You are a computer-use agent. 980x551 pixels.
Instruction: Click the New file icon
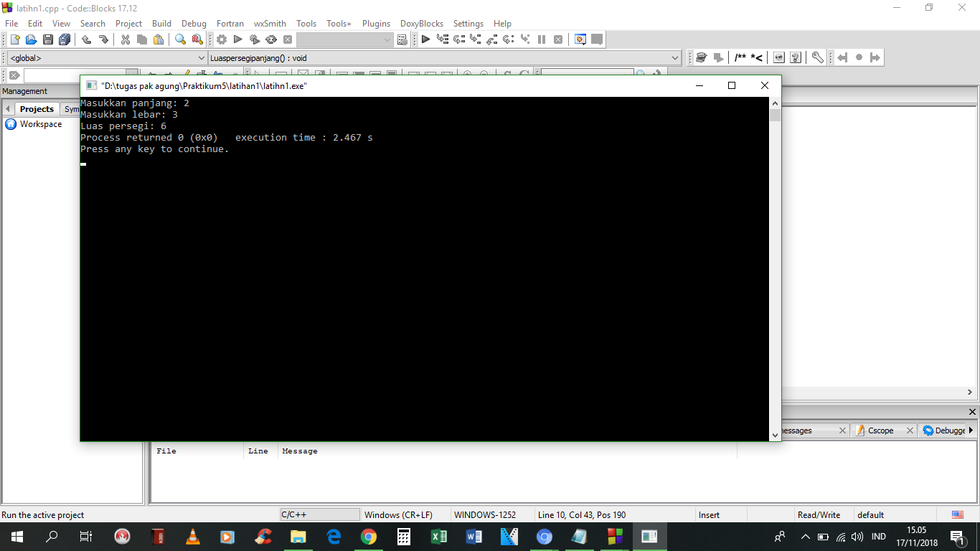pos(14,39)
